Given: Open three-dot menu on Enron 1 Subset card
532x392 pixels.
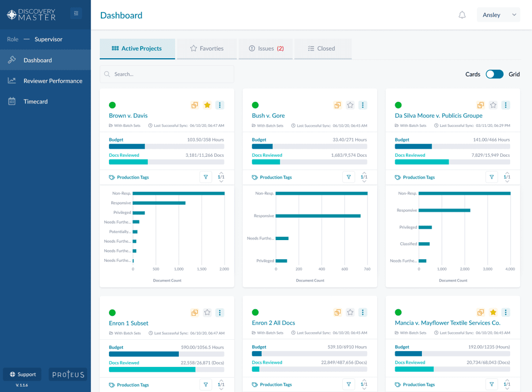Looking at the screenshot, I should pos(220,313).
